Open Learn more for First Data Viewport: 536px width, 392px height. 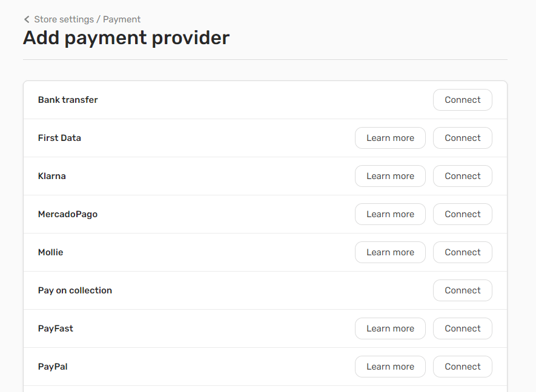click(390, 137)
